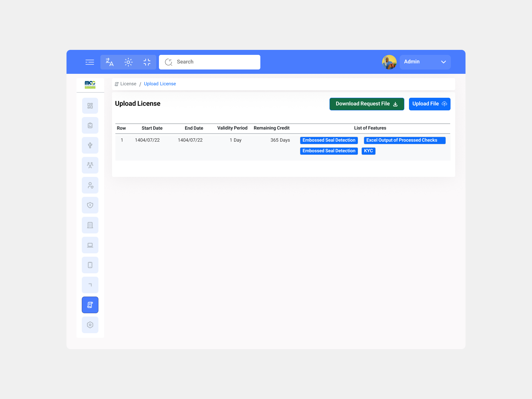Image resolution: width=532 pixels, height=399 pixels.
Task: Click the Excel Output of Processed Checks tag
Action: [x=405, y=140]
